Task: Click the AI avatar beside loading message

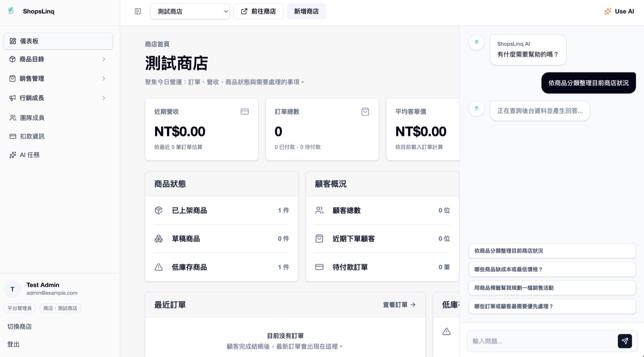Action: pyautogui.click(x=477, y=108)
